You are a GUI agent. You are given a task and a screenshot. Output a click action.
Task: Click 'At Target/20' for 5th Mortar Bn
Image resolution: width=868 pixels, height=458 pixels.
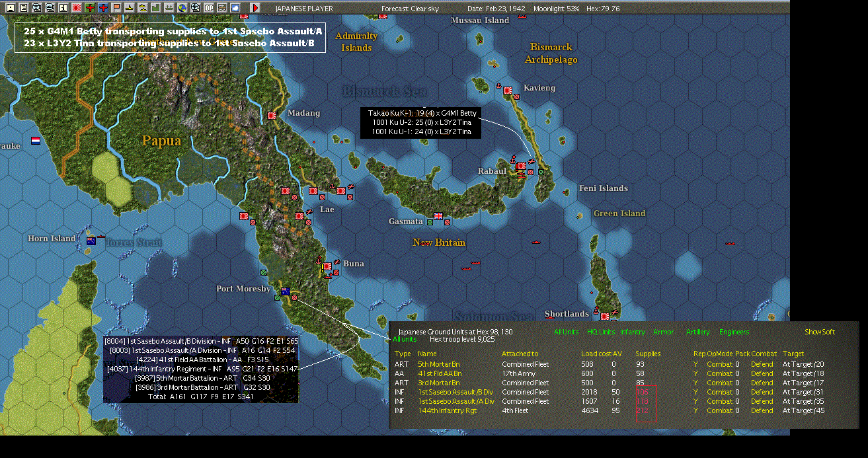[x=803, y=364]
